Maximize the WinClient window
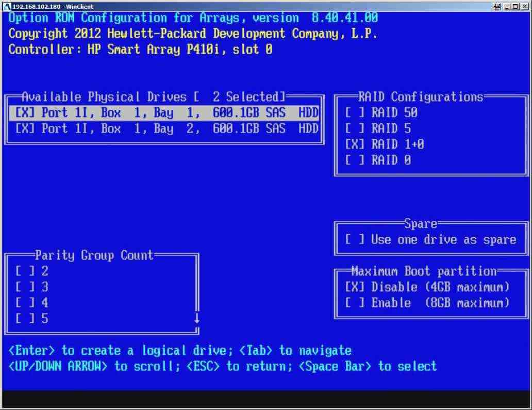This screenshot has width=532, height=410. click(x=516, y=7)
